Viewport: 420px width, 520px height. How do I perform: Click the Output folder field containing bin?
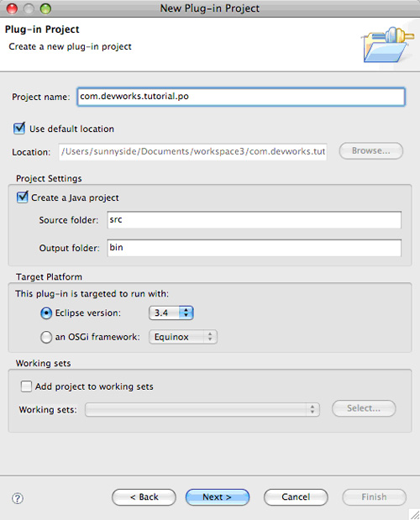click(255, 248)
